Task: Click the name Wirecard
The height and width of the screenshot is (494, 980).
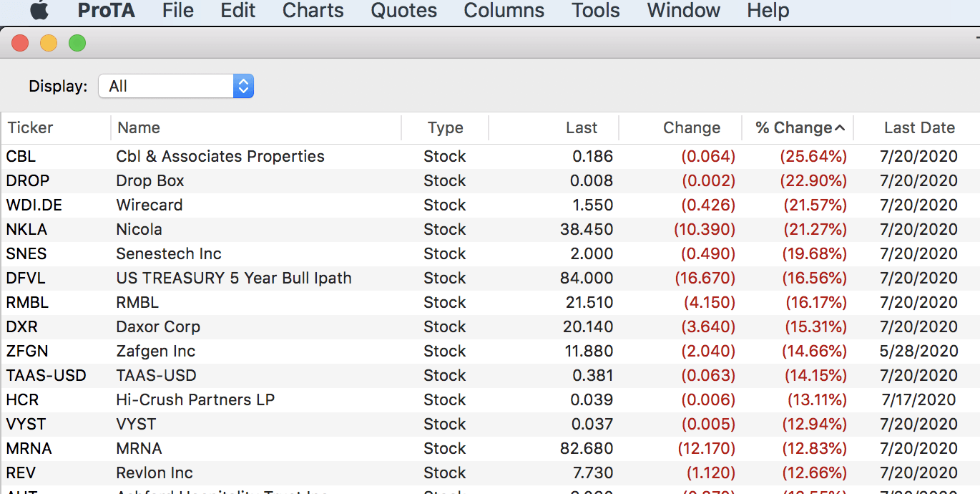Action: point(150,205)
